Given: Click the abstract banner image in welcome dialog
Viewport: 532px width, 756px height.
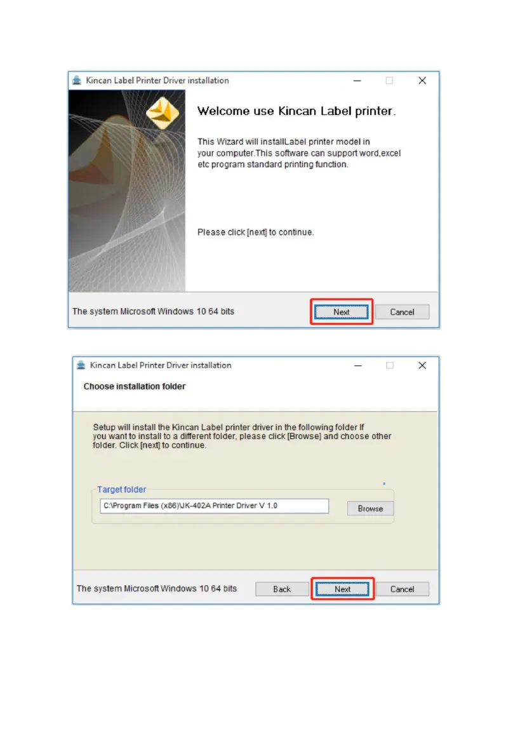Looking at the screenshot, I should pyautogui.click(x=127, y=191).
